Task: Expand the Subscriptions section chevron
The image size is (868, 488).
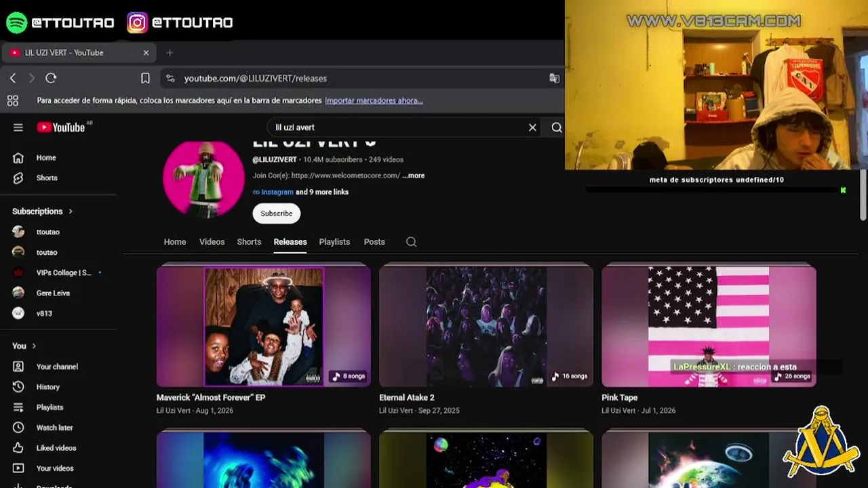Action: click(x=71, y=211)
